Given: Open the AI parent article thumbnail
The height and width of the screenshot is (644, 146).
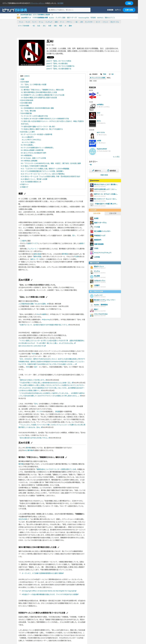Looking at the screenshot, I should pos(92,96).
